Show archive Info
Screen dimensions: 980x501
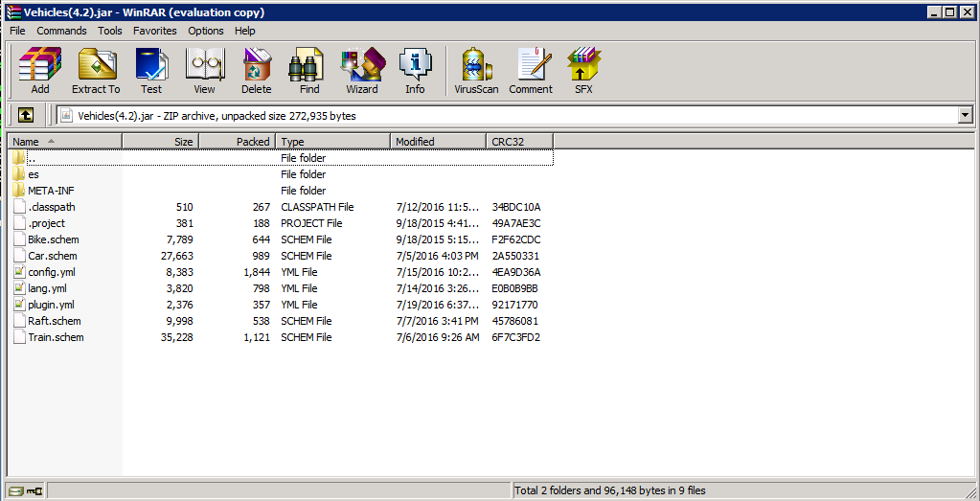coord(415,64)
